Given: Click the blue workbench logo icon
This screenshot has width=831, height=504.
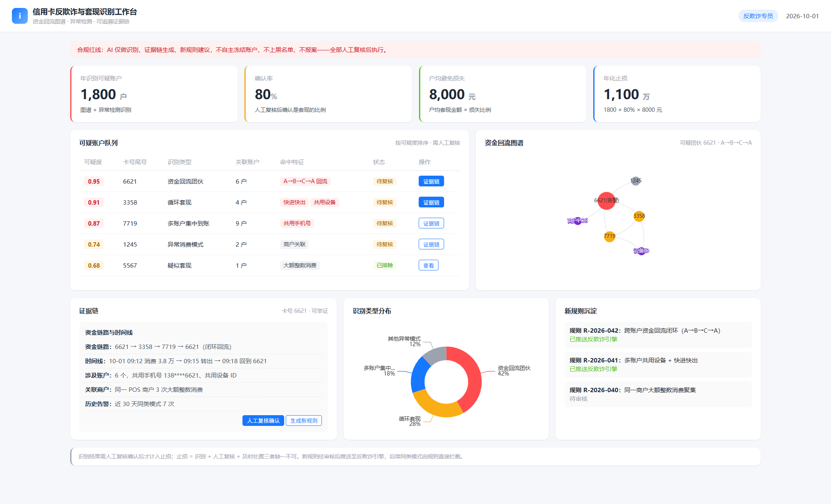Looking at the screenshot, I should point(20,16).
